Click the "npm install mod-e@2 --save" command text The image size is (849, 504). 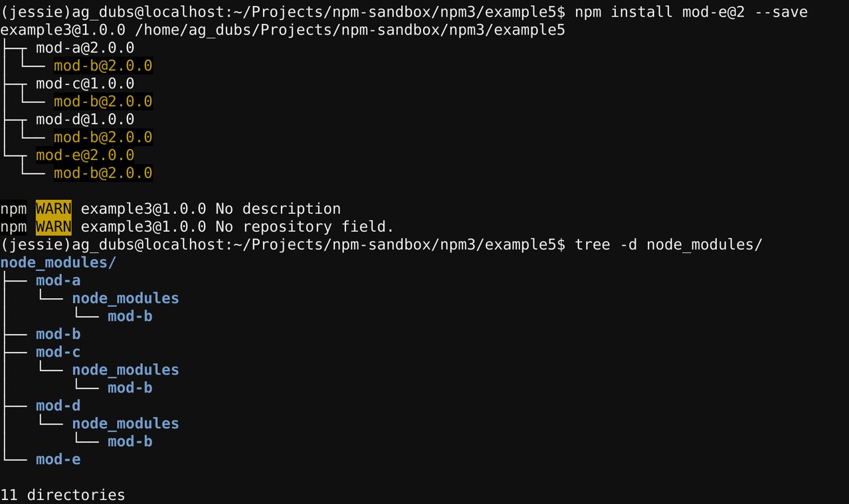[691, 12]
